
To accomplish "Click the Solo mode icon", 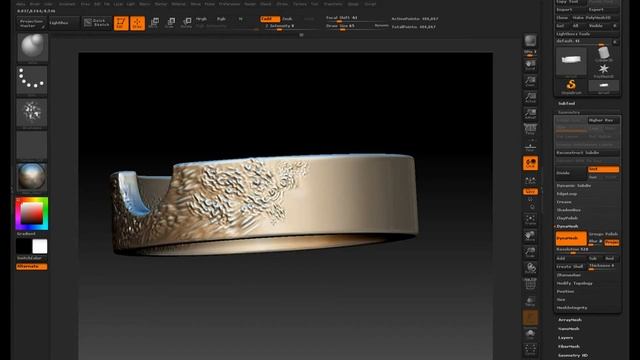I will pyautogui.click(x=530, y=334).
